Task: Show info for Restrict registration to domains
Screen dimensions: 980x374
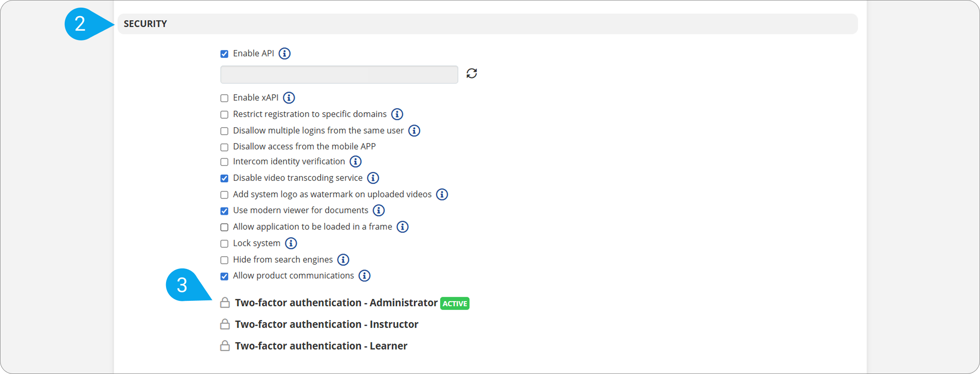Action: coord(397,114)
